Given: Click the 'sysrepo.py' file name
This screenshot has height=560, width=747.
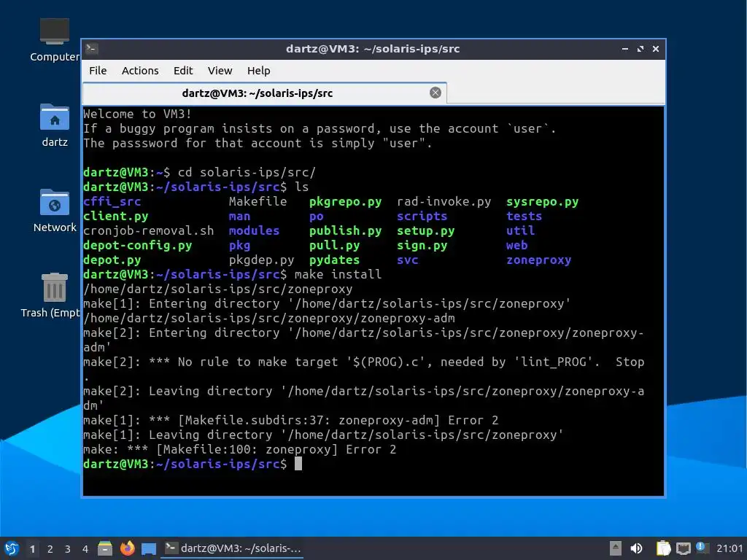Looking at the screenshot, I should pyautogui.click(x=543, y=201).
